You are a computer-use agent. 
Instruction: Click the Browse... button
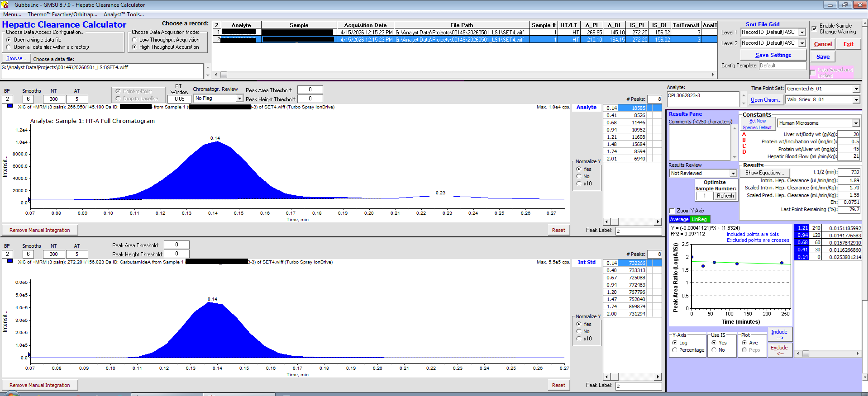click(16, 59)
